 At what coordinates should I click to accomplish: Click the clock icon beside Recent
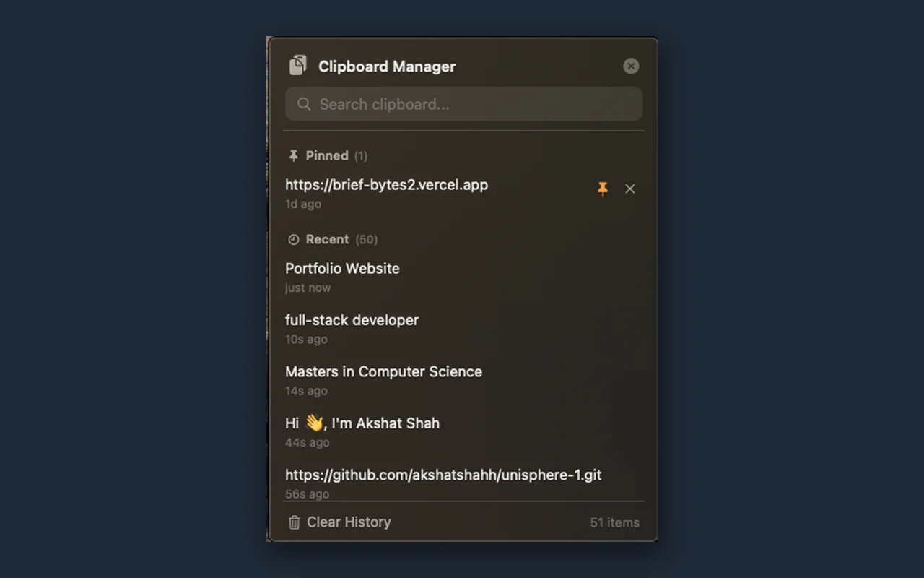pos(293,239)
